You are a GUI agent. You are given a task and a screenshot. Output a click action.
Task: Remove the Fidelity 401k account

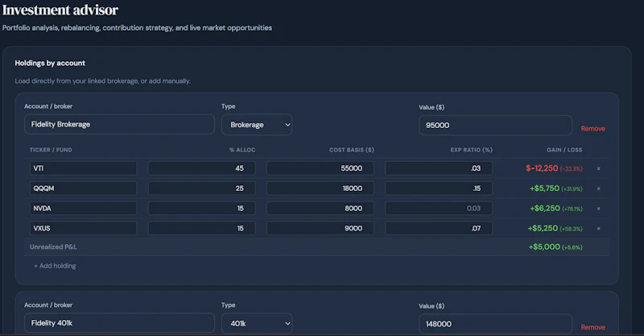(x=592, y=327)
